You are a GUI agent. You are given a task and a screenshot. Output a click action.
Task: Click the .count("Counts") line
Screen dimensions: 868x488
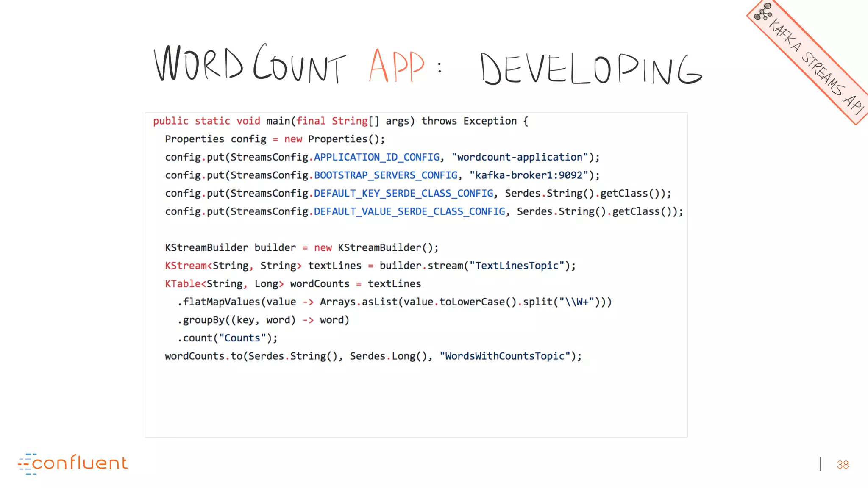(227, 338)
